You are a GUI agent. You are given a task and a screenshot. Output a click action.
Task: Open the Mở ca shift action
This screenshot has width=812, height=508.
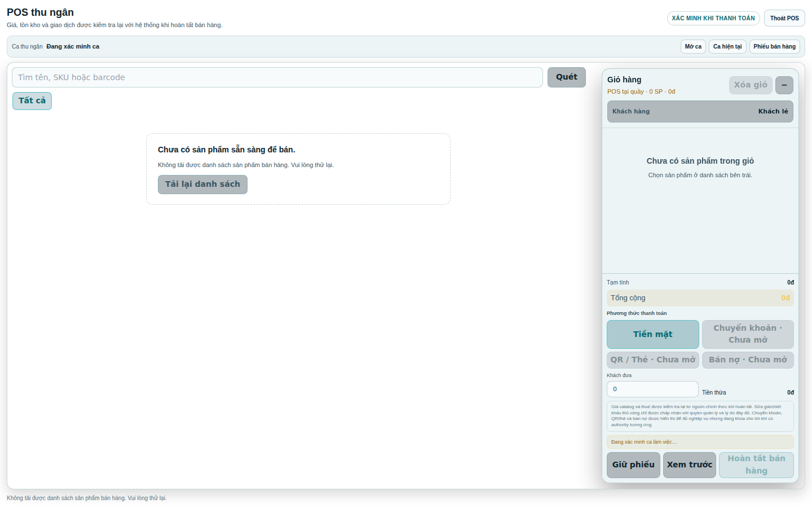[693, 46]
